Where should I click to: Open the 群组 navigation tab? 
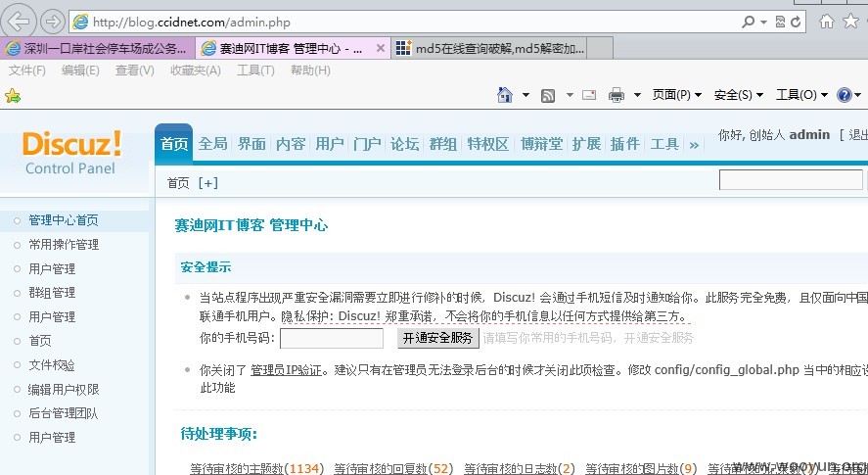[x=443, y=144]
